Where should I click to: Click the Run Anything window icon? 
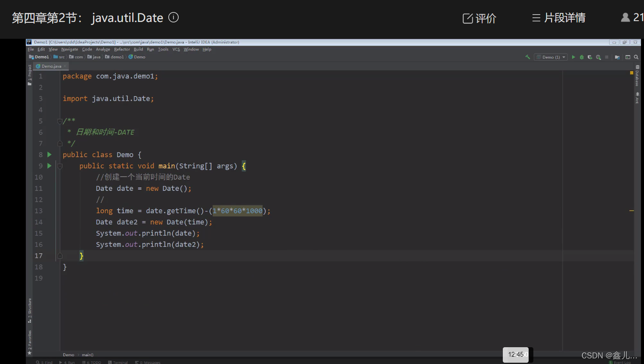coord(628,57)
